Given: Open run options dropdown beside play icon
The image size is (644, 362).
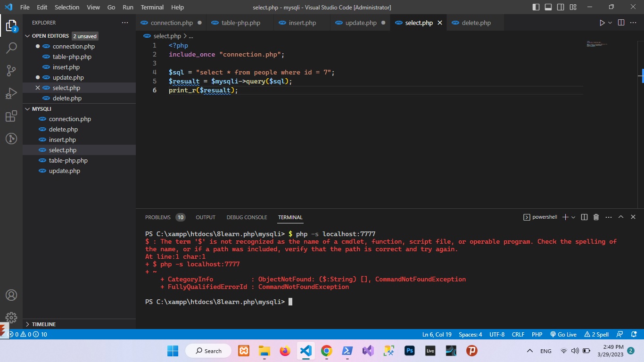Looking at the screenshot, I should click(610, 23).
